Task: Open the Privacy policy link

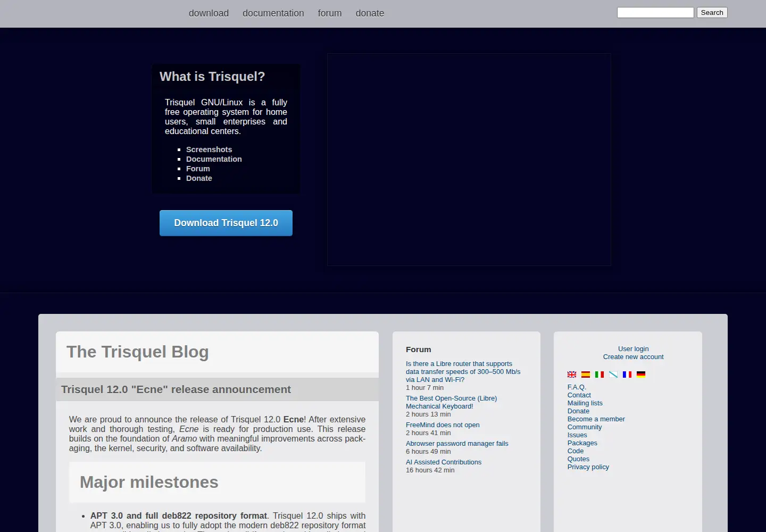Action: pos(588,467)
